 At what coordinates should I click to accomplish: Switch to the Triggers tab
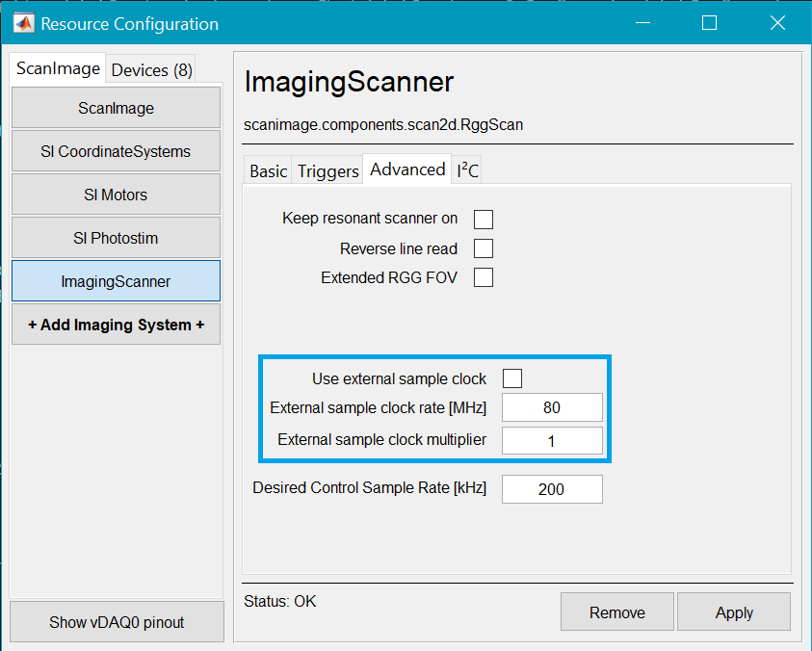(x=327, y=169)
